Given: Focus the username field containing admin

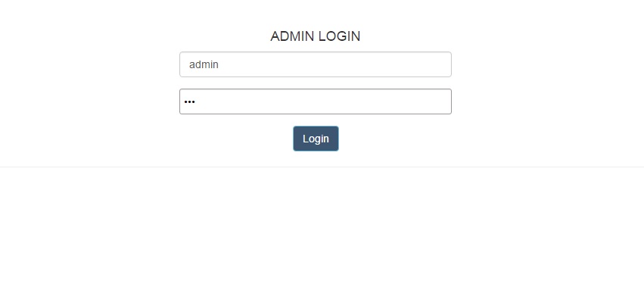Looking at the screenshot, I should coord(316,64).
